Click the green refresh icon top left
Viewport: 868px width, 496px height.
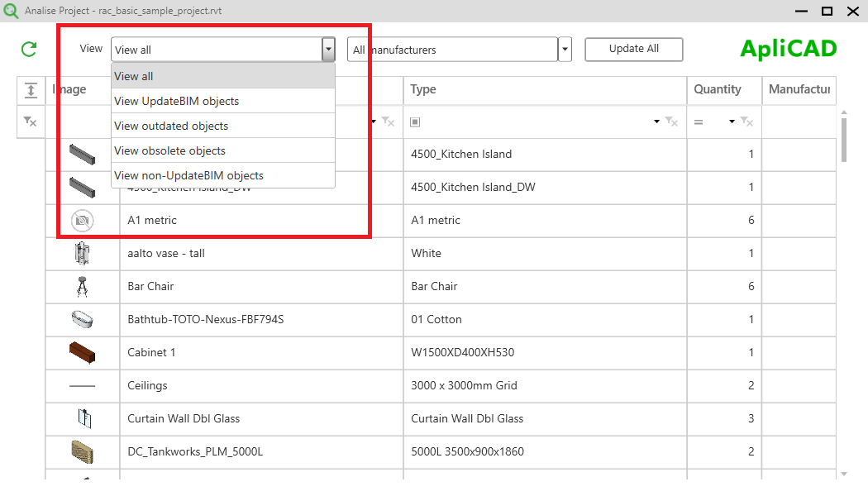click(27, 49)
